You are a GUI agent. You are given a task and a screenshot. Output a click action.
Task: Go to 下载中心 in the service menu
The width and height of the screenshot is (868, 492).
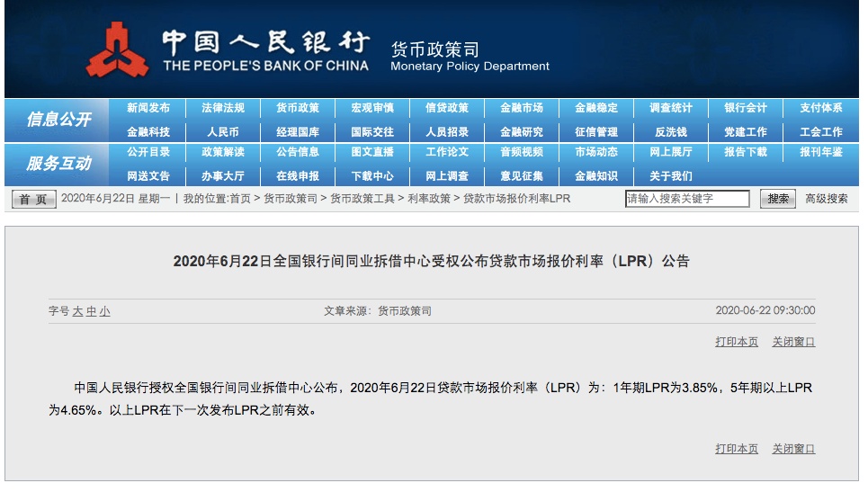[372, 176]
